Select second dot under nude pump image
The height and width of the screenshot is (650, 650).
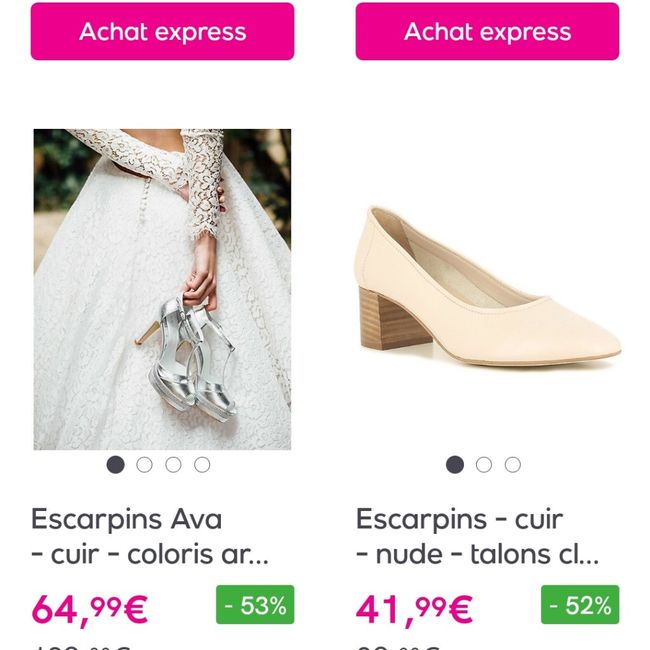pos(484,464)
